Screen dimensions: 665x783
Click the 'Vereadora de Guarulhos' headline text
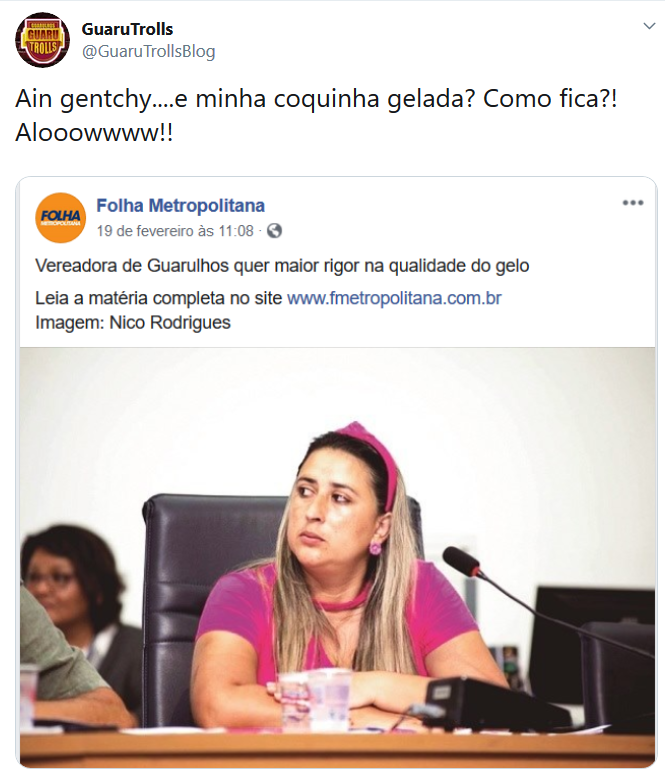282,266
